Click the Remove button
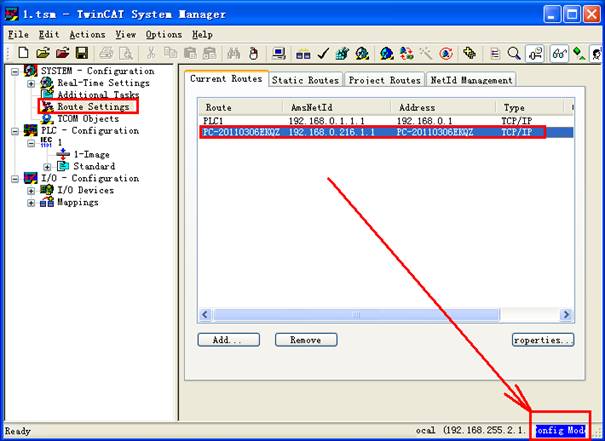The image size is (605, 441). (305, 340)
